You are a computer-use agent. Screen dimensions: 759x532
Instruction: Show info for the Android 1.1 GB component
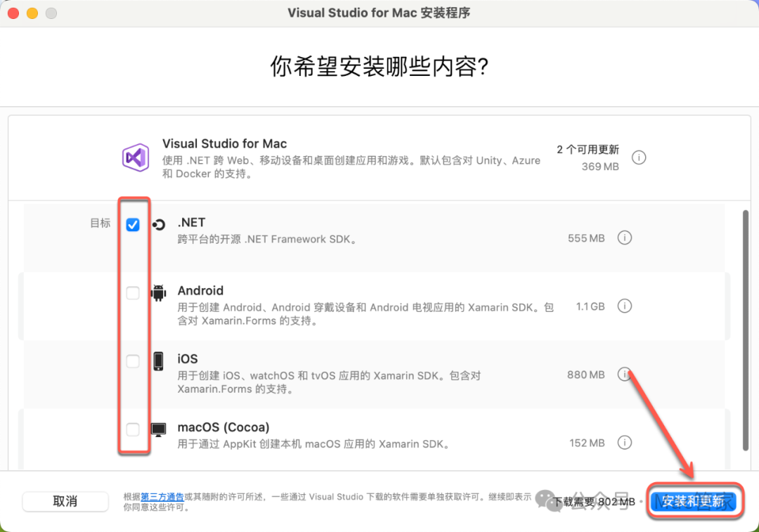625,306
